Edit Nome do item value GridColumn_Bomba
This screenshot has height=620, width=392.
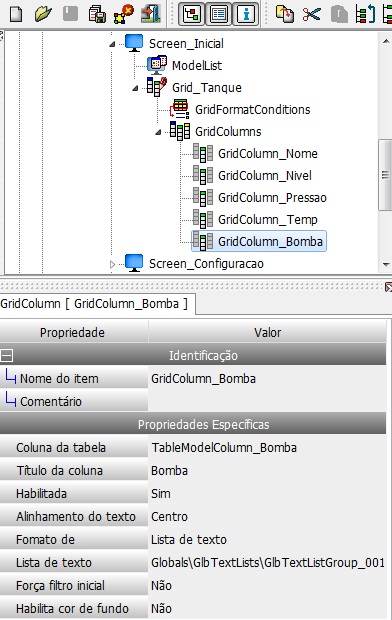[267, 379]
